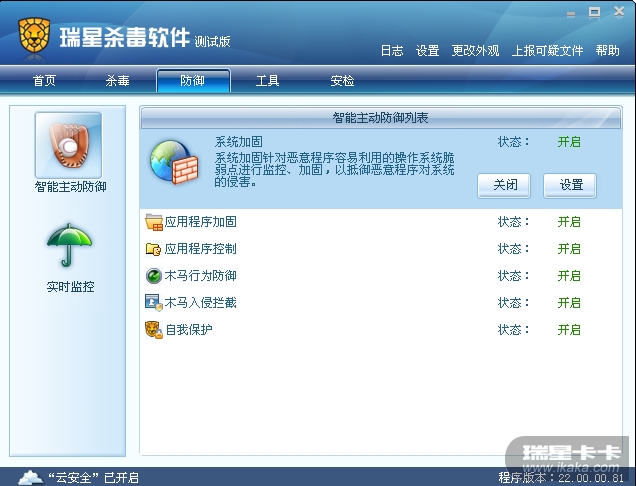The image size is (636, 486).
Task: Open 设置 in the top menu
Action: click(x=428, y=51)
